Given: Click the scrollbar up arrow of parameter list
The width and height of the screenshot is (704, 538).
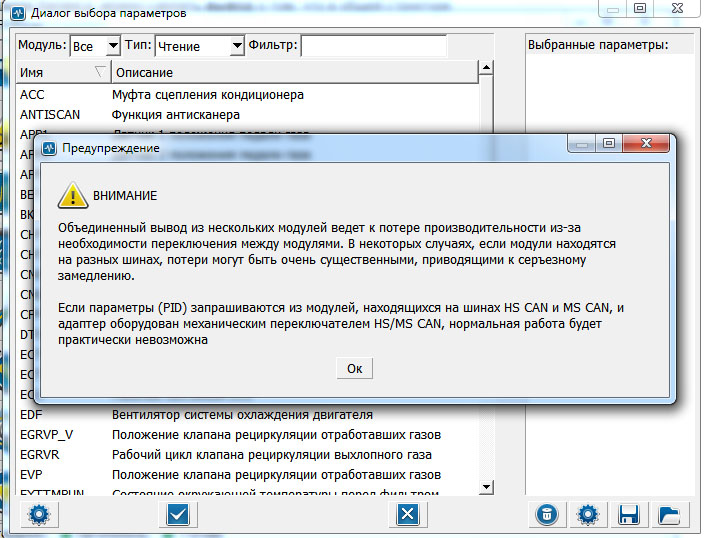Looking at the screenshot, I should point(486,68).
